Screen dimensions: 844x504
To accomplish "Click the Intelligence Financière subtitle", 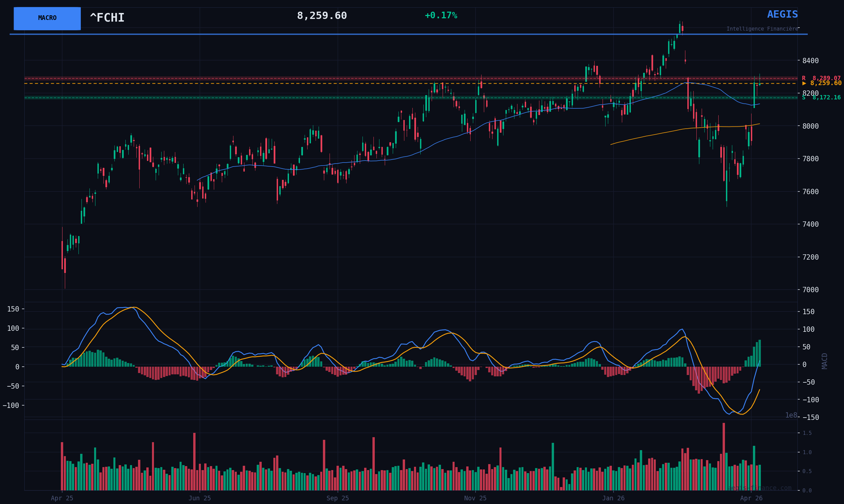I will [x=762, y=29].
